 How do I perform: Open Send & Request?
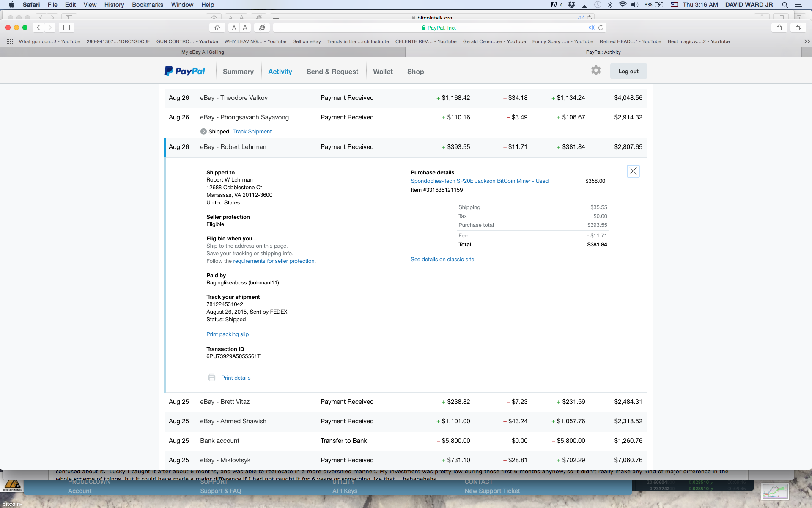coord(332,72)
